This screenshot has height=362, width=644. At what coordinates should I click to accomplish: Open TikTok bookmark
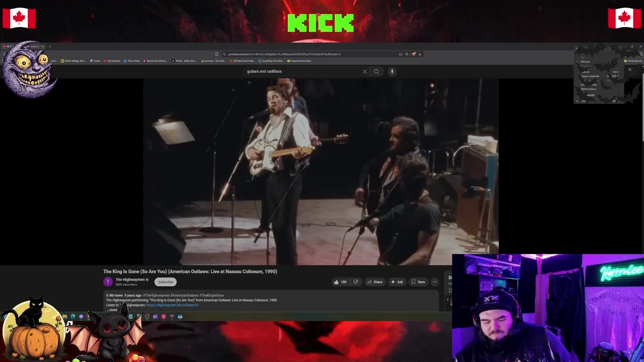184,61
